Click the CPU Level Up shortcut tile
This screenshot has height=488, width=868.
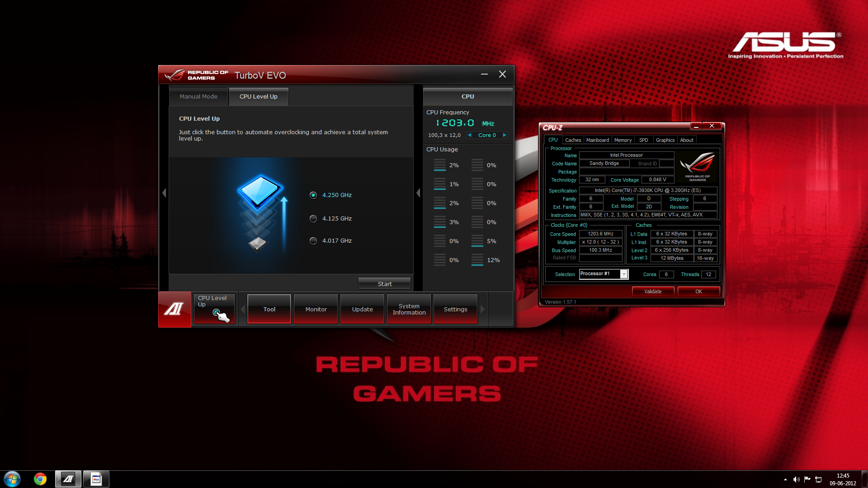[214, 309]
